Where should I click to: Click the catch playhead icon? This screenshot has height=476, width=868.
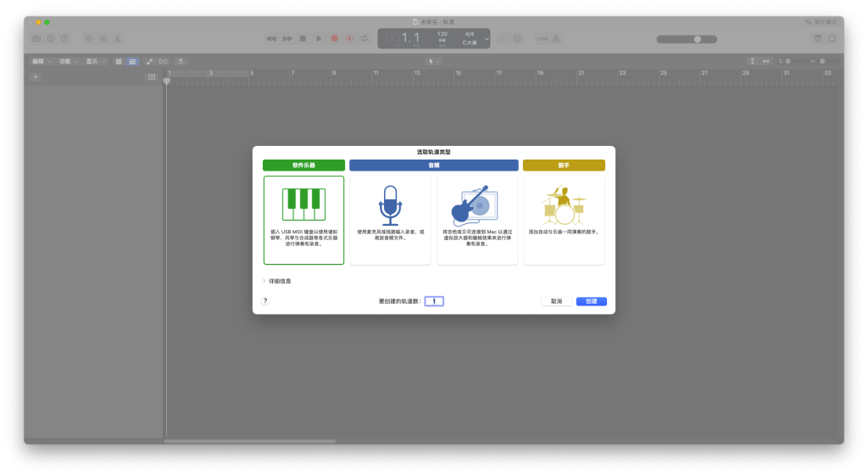coord(181,61)
